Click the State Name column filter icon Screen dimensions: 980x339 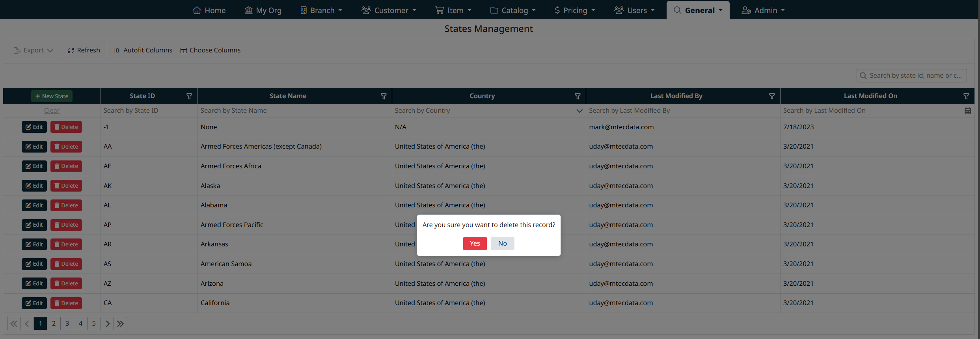384,96
